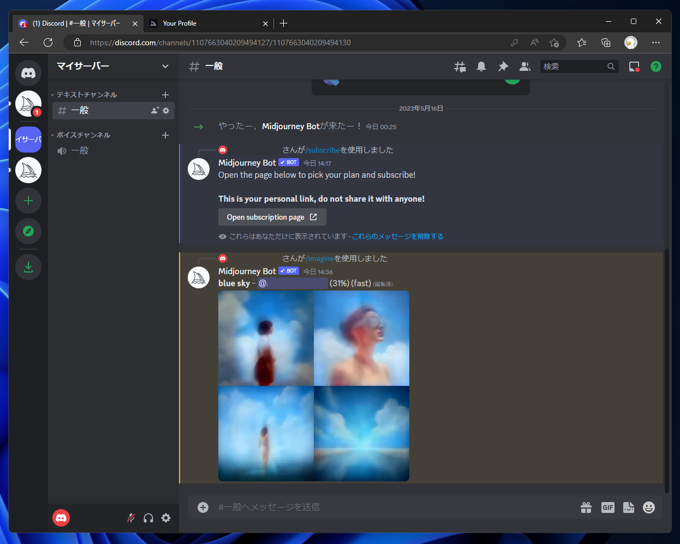Screen dimensions: 680x544
Task: Open Discord direct messages home icon
Action: [28, 72]
